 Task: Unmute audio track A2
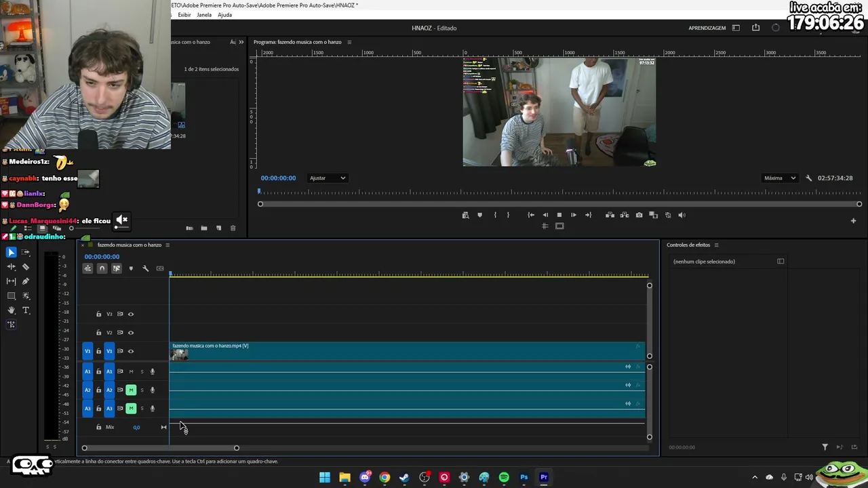pos(131,390)
